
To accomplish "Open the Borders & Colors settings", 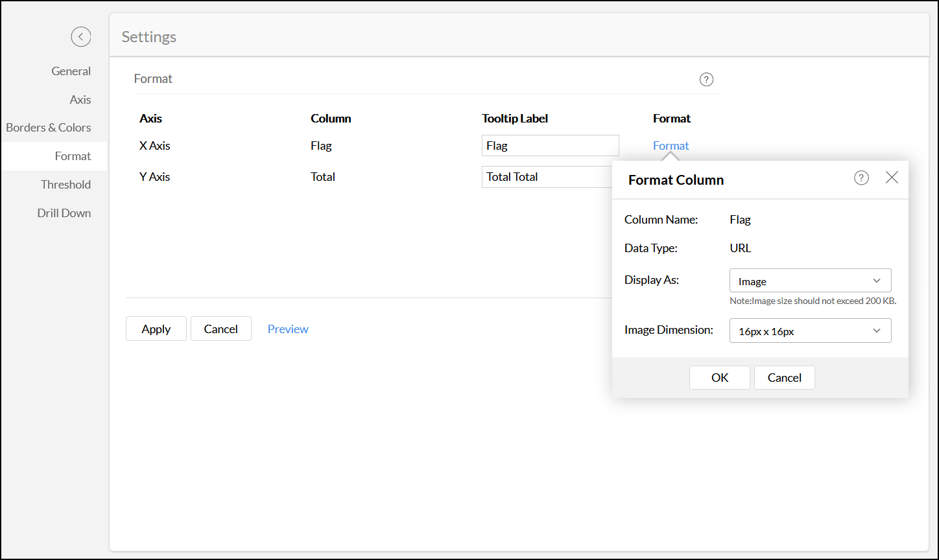I will [48, 127].
